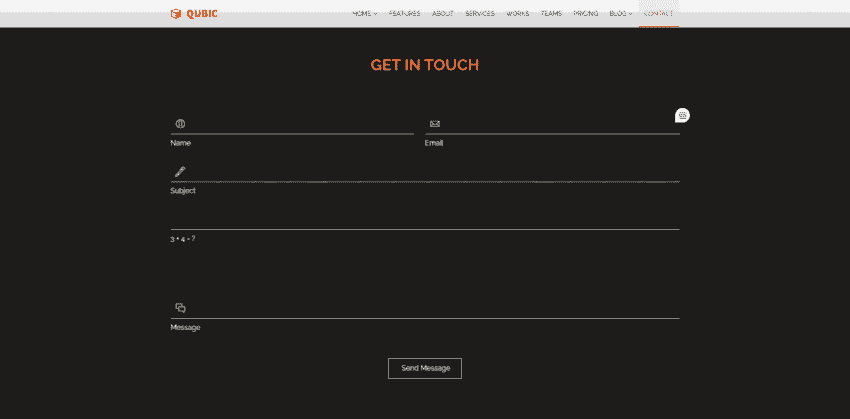850x419 pixels.
Task: Select Works in the navigation bar
Action: click(x=518, y=14)
